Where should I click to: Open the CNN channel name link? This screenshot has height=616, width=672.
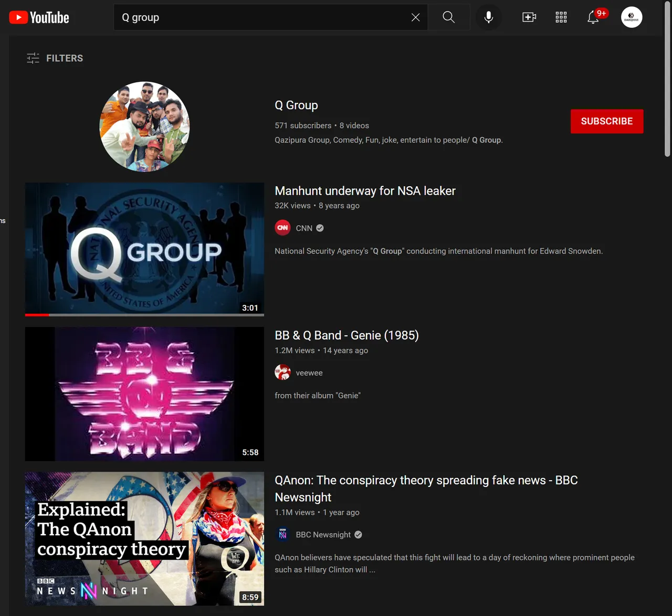(x=304, y=228)
